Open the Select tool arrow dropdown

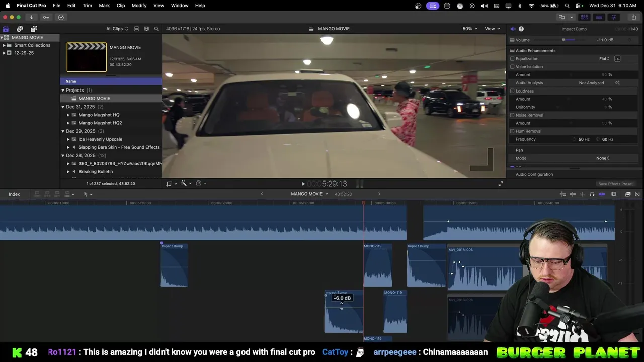[x=88, y=194]
